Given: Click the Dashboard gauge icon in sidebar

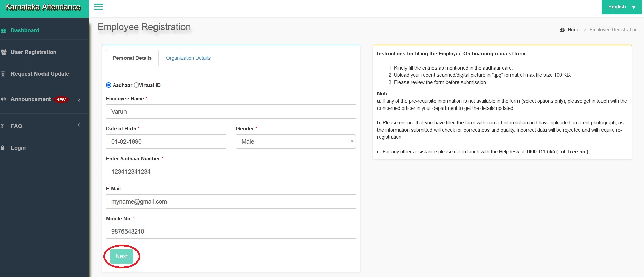Looking at the screenshot, I should click(x=4, y=31).
